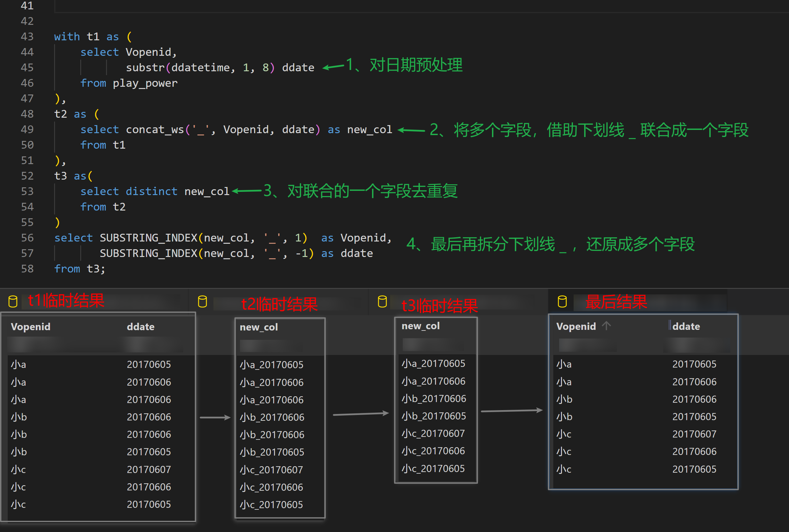The height and width of the screenshot is (532, 789).
Task: Click 20170605 in first t1 row
Action: click(x=149, y=364)
